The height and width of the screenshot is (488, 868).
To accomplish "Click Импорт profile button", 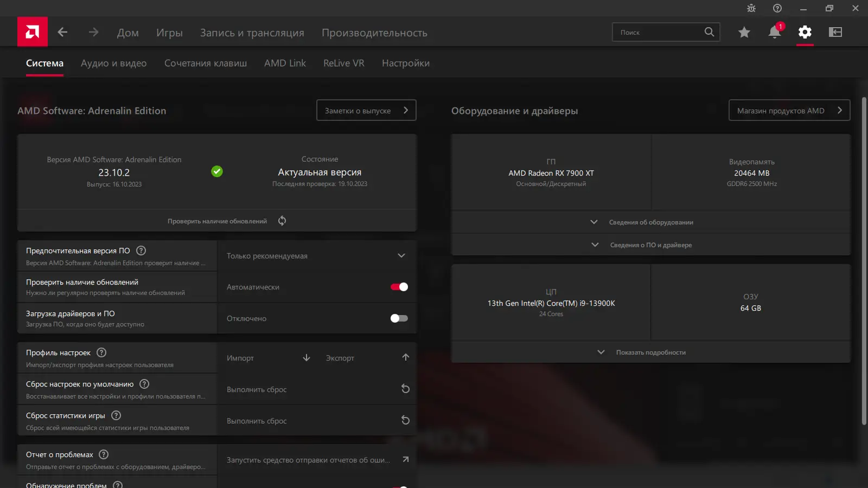I will 269,358.
